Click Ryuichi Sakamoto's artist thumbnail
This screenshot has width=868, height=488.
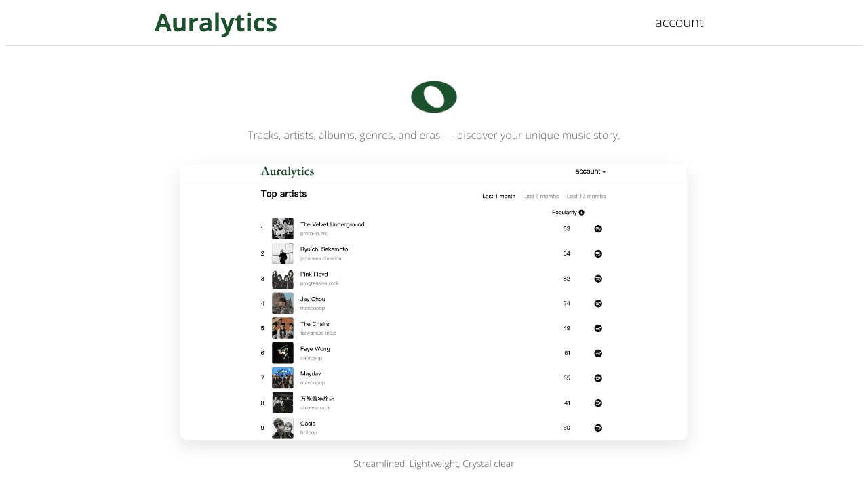point(283,253)
